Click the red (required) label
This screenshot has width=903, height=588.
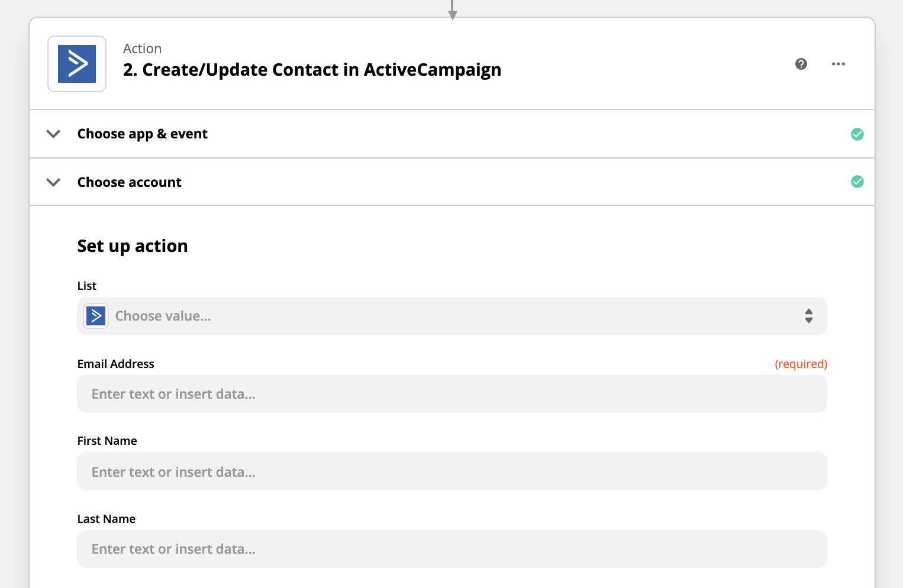[801, 364]
